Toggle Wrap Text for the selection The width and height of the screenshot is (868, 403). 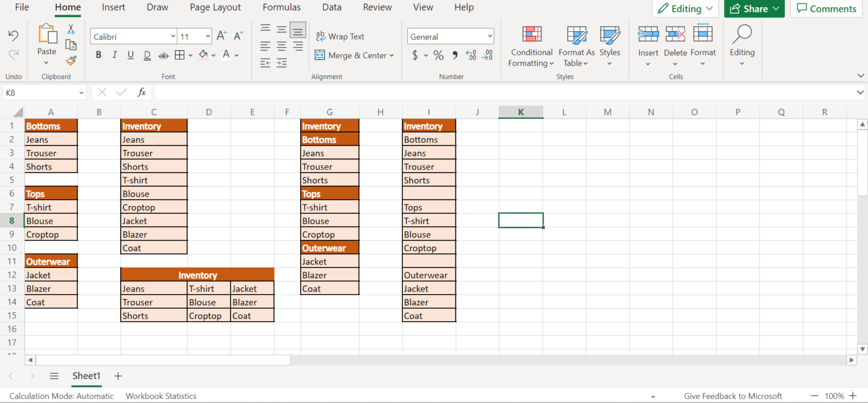tap(340, 36)
